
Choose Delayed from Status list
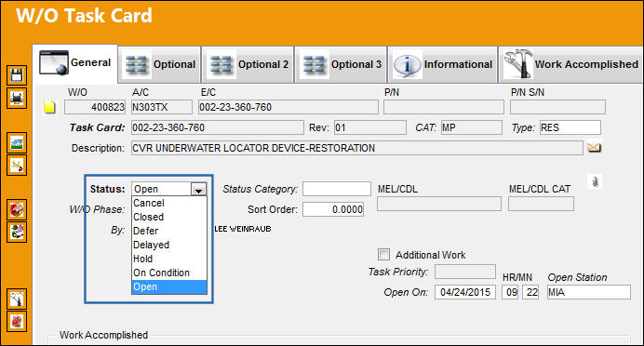(168, 245)
